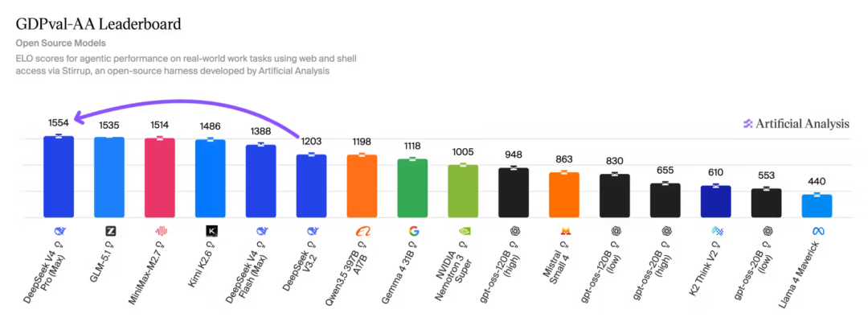Click the Qwen3.5 397B Alibaba logo

(363, 231)
